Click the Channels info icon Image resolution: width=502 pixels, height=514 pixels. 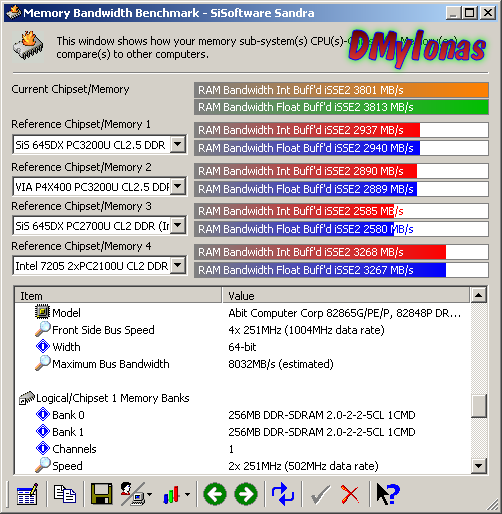[43, 448]
